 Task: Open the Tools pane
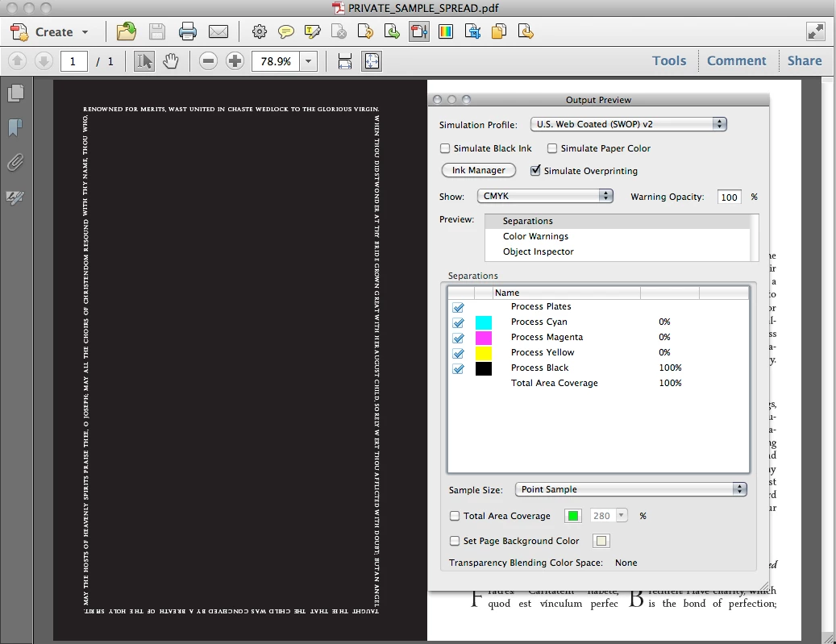pos(669,60)
